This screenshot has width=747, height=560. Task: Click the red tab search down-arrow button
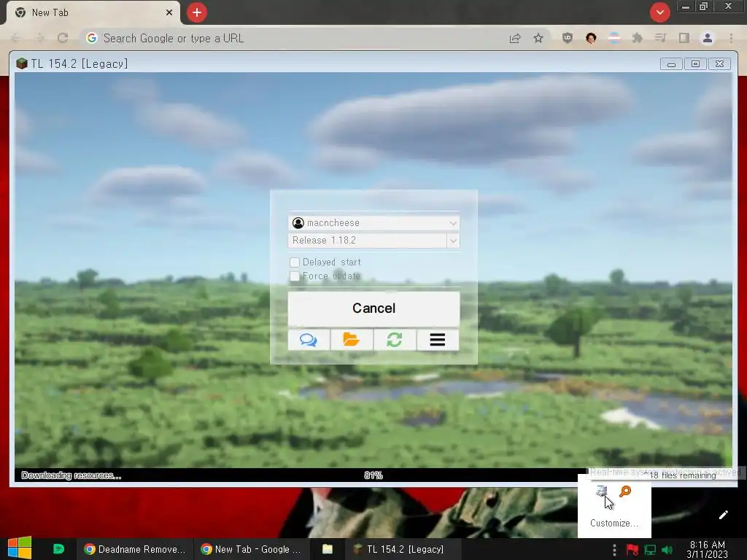659,12
